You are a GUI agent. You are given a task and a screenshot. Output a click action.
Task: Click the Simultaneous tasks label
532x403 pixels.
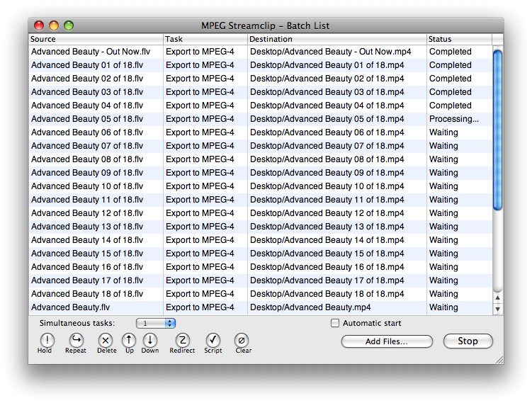pos(77,323)
